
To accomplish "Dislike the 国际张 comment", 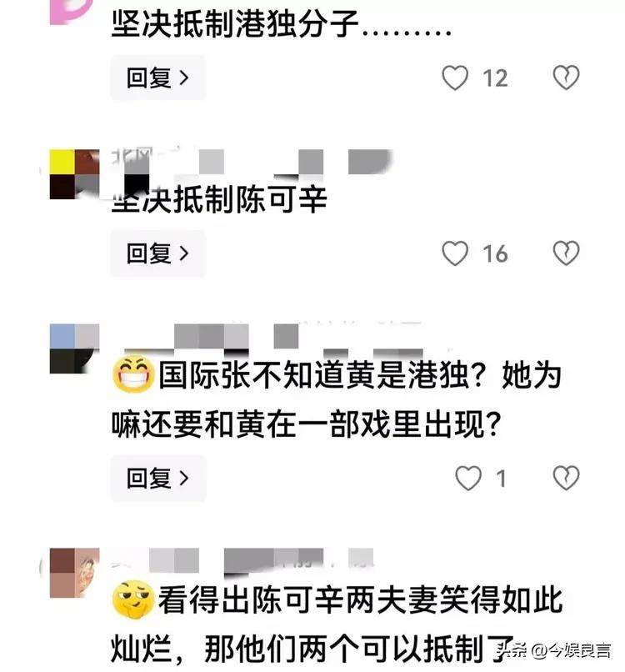I will pos(566,478).
